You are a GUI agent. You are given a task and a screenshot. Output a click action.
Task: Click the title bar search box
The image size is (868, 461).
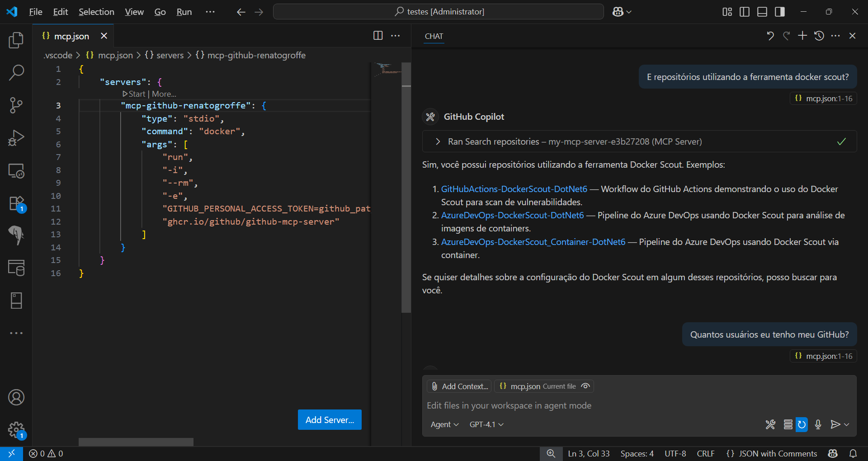(439, 12)
